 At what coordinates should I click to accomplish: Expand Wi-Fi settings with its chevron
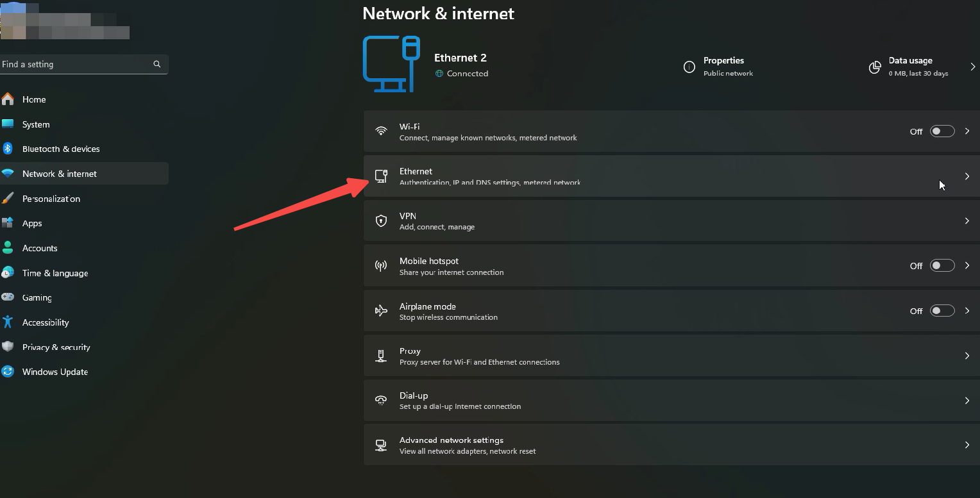point(967,131)
